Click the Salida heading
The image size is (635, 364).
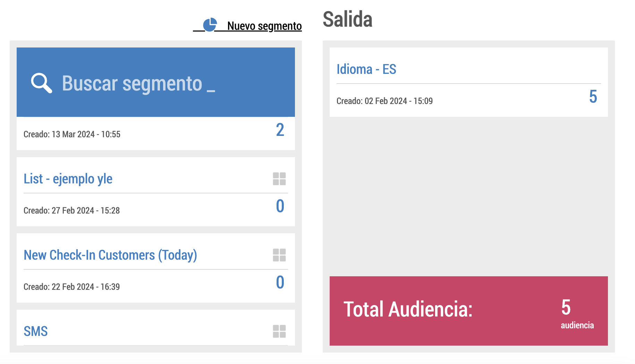click(347, 19)
